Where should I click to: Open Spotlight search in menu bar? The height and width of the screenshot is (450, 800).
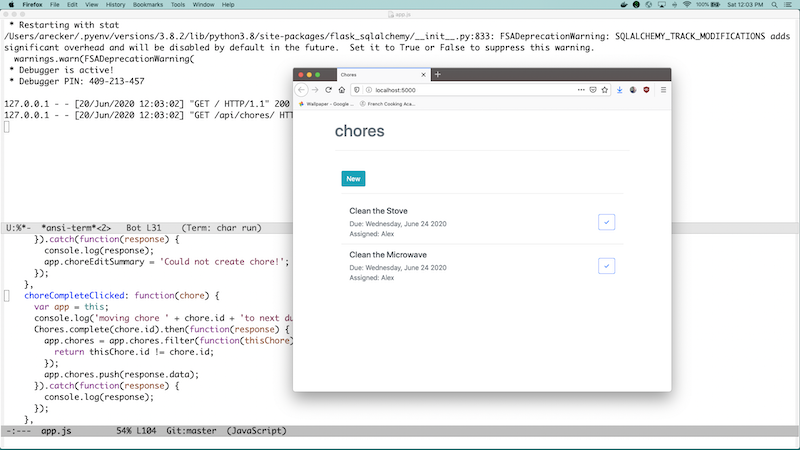[x=774, y=5]
